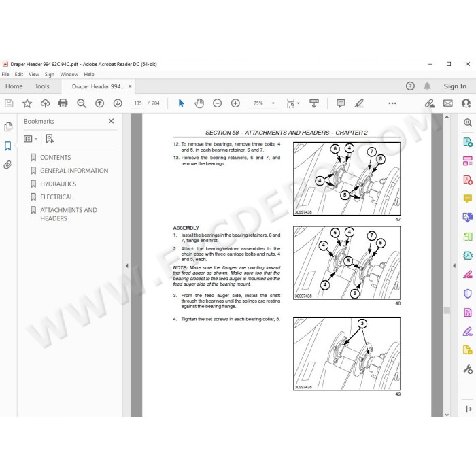Zoom in with the plus button
Screen dimensions: 476x476
[235, 103]
